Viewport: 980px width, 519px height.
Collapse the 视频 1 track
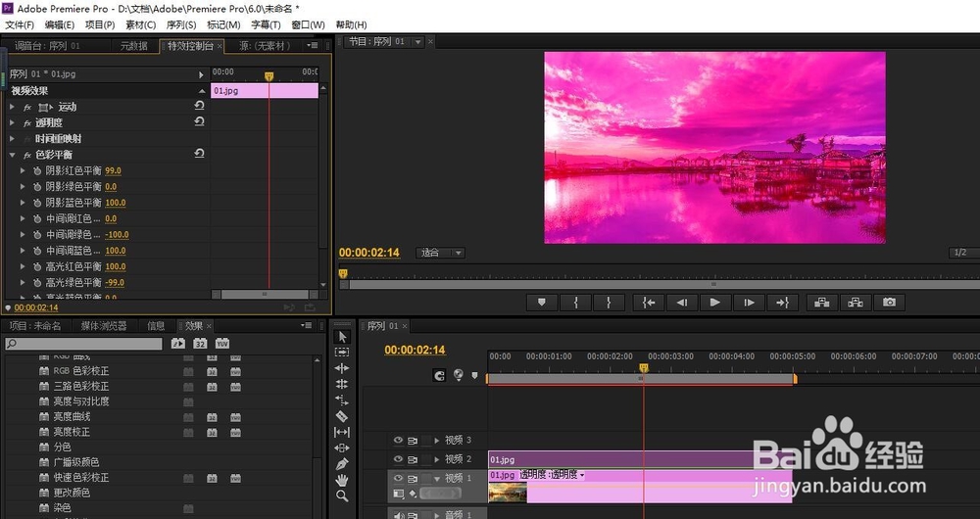pos(437,479)
